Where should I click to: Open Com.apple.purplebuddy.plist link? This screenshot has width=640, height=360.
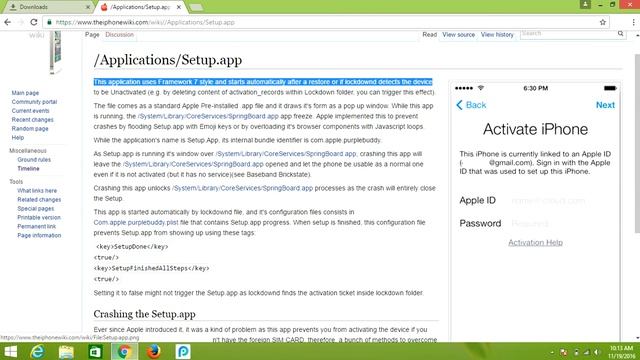coord(136,223)
